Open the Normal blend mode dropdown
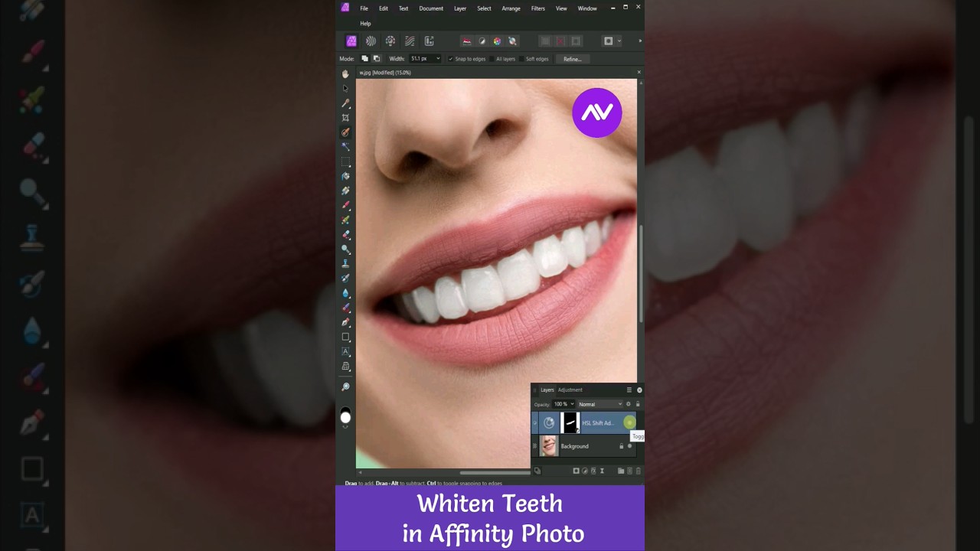Image resolution: width=980 pixels, height=551 pixels. pyautogui.click(x=599, y=404)
